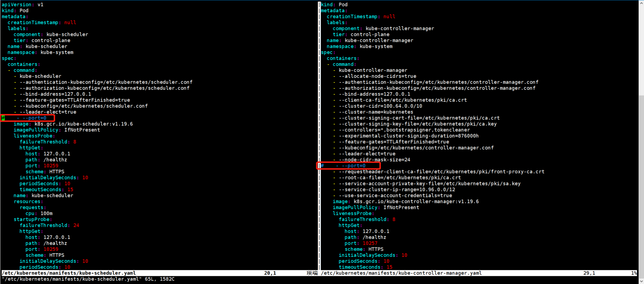Click 'component: kube-scheduler' label line
Viewport: 644px width, 284px height.
[x=51, y=34]
